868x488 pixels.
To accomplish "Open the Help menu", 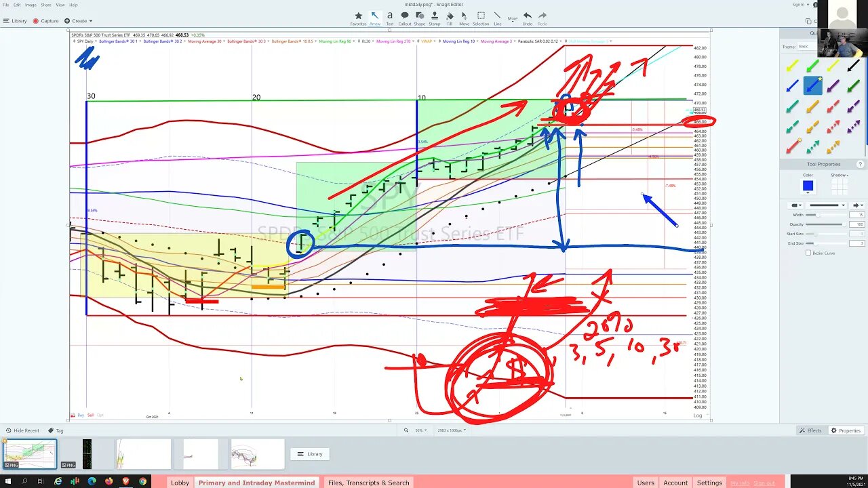I will click(x=73, y=5).
